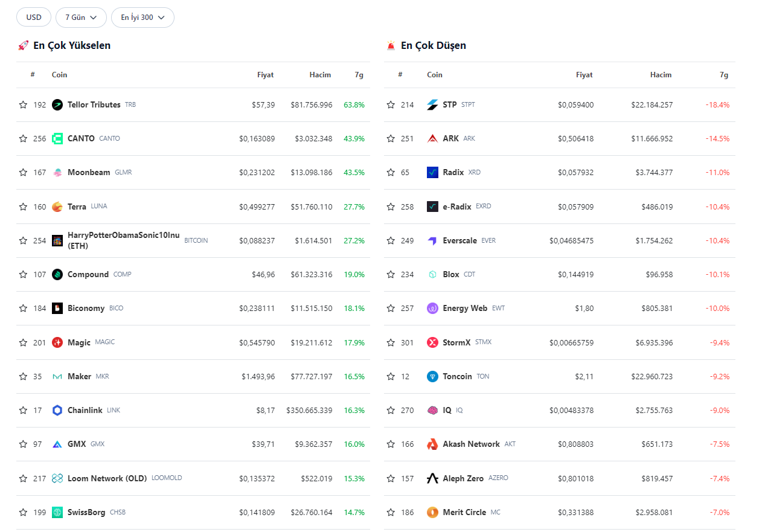Screen dimensions: 762x532
Task: Click the Akash Network logo icon
Action: [432, 444]
